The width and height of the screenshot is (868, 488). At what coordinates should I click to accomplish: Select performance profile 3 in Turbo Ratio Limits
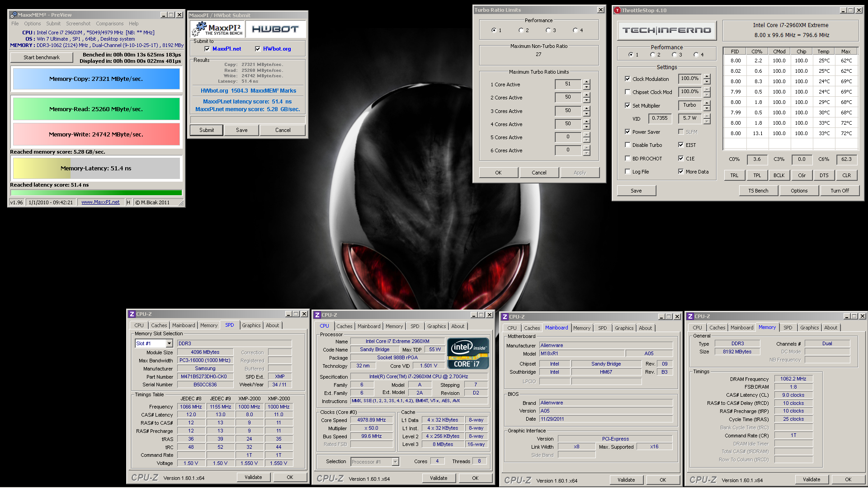pyautogui.click(x=548, y=30)
